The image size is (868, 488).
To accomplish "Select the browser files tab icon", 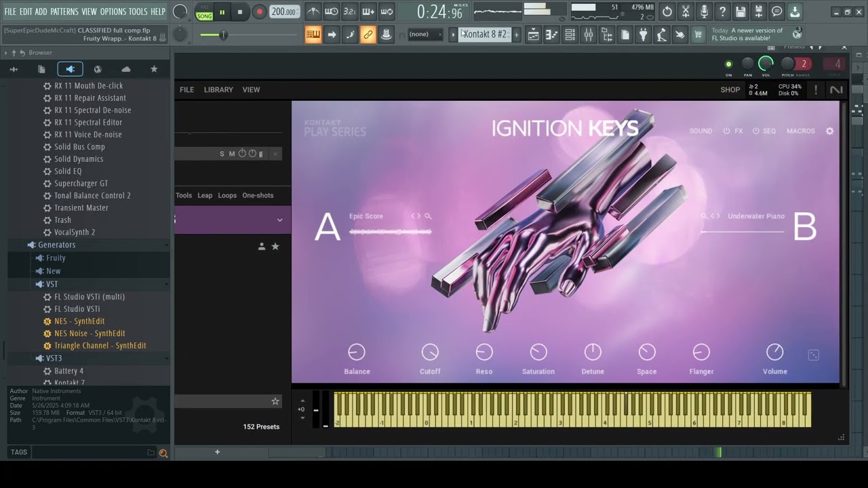I will [x=41, y=69].
